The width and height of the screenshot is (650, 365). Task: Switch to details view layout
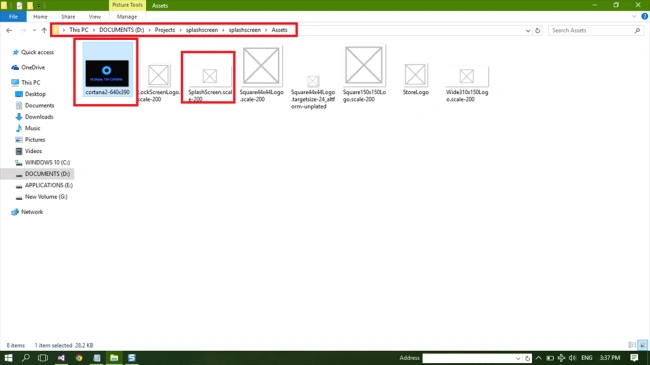(632, 345)
